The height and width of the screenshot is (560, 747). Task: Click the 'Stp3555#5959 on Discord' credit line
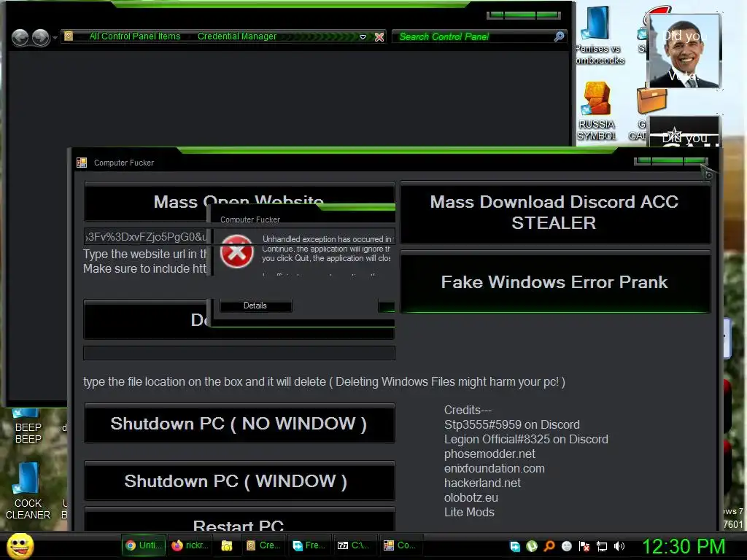[512, 425]
